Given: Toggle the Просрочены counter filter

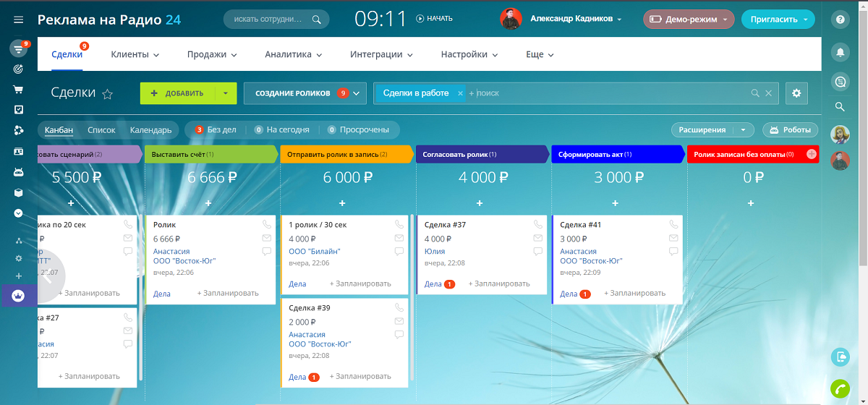Looking at the screenshot, I should (x=359, y=130).
